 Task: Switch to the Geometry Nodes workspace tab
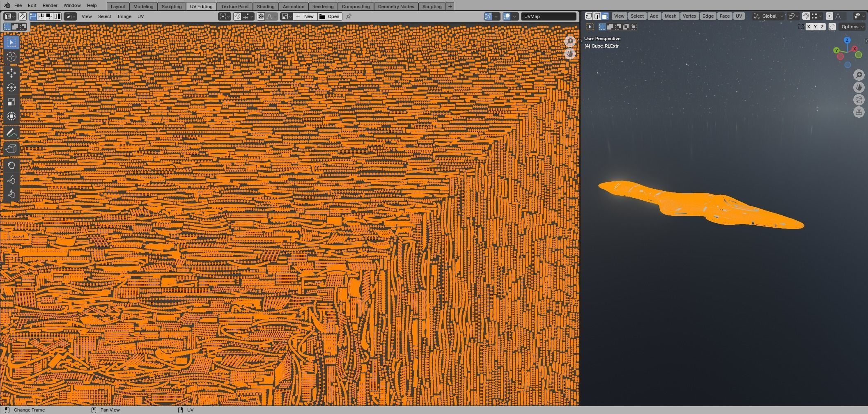tap(396, 7)
